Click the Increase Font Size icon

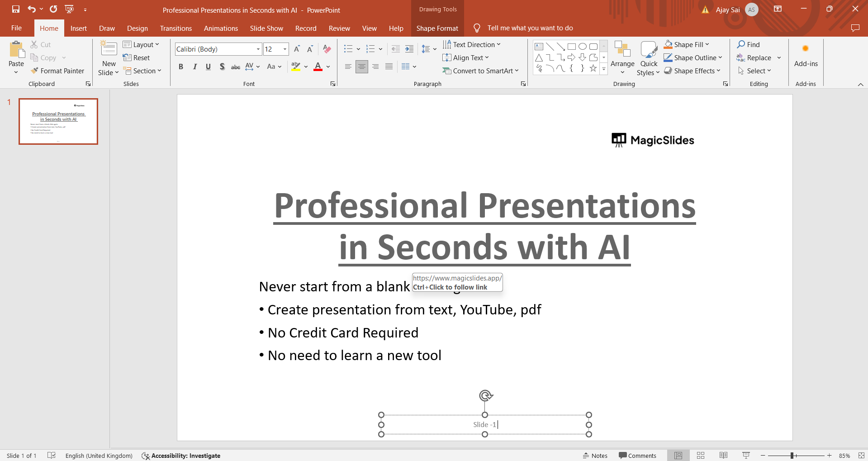(x=297, y=49)
